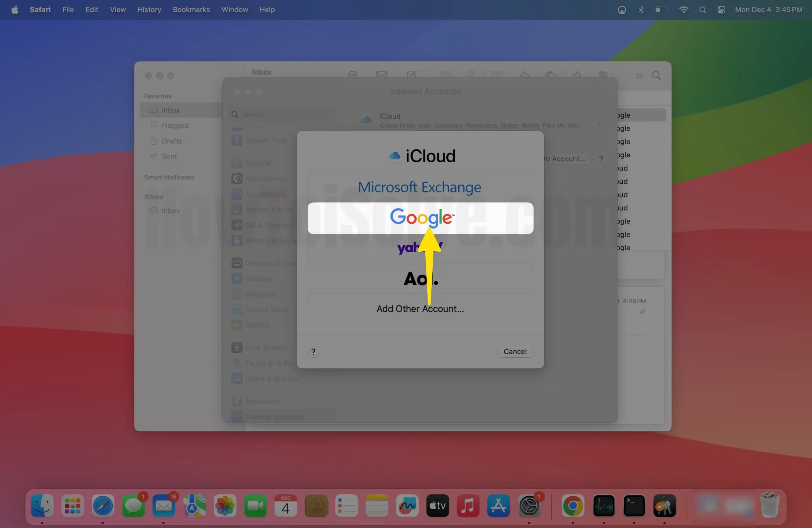812x528 pixels.
Task: Open Safari from the Dock
Action: [x=103, y=505]
